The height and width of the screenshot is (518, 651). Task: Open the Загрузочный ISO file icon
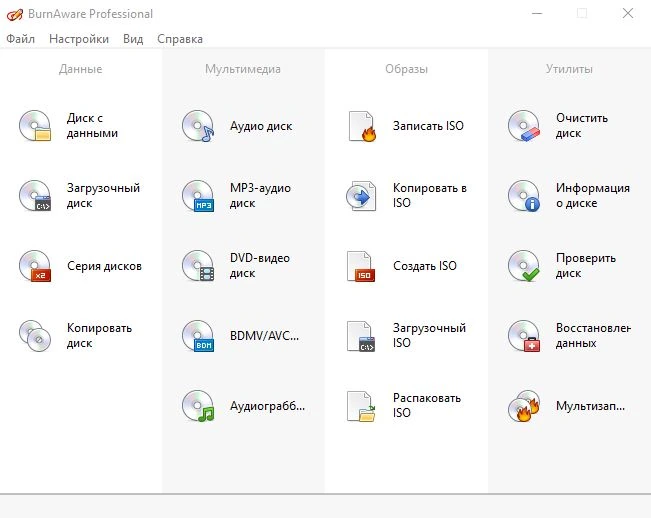361,336
